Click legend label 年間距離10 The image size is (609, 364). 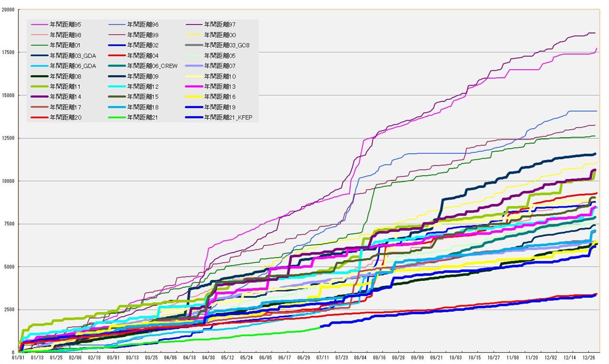tap(220, 76)
